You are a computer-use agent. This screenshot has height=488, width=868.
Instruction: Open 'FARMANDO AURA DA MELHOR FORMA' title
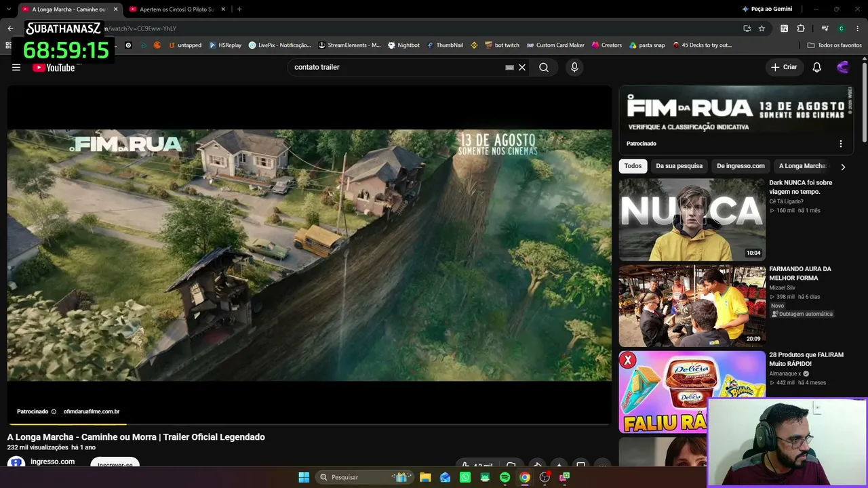tap(800, 273)
